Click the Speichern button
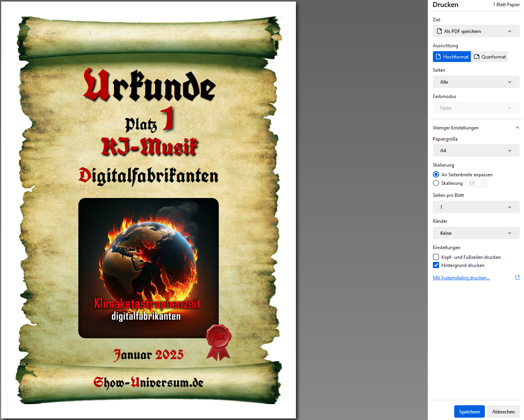524x420 pixels. 469,411
